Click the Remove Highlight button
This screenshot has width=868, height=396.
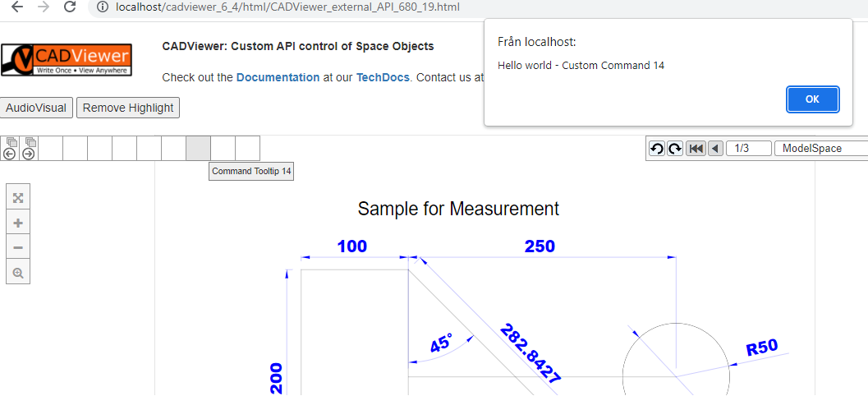[128, 108]
